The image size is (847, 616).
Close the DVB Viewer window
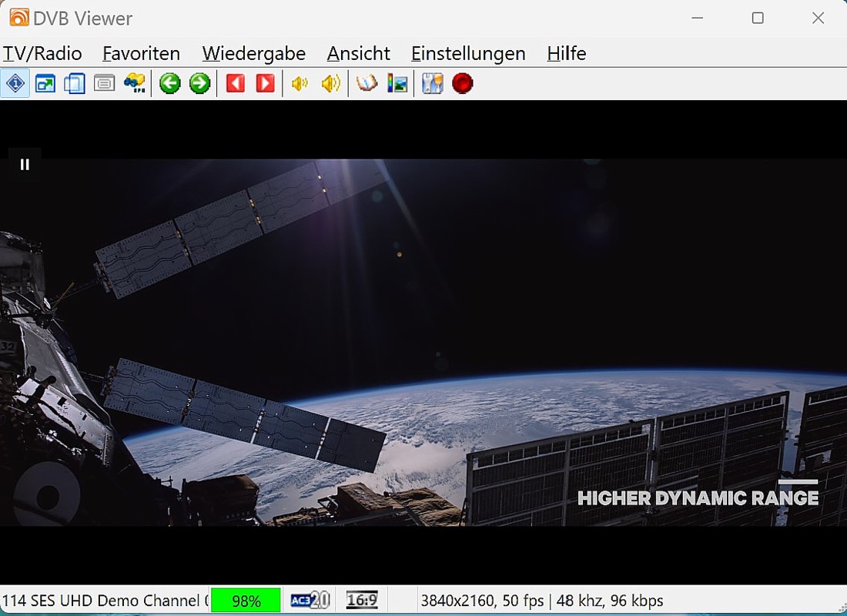pyautogui.click(x=819, y=18)
